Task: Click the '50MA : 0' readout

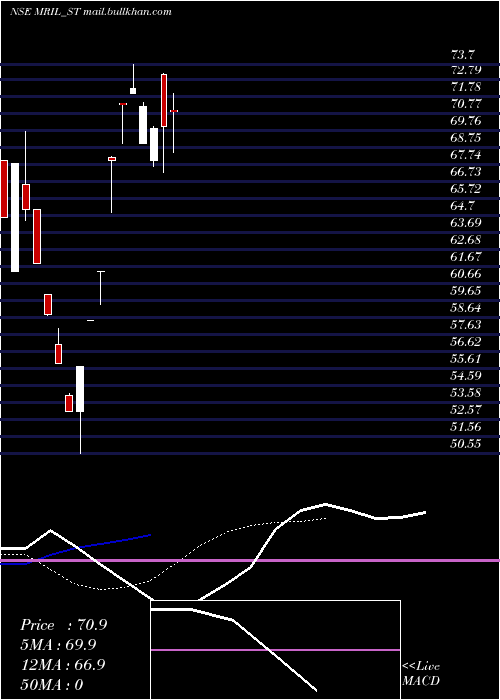Action: tap(52, 684)
